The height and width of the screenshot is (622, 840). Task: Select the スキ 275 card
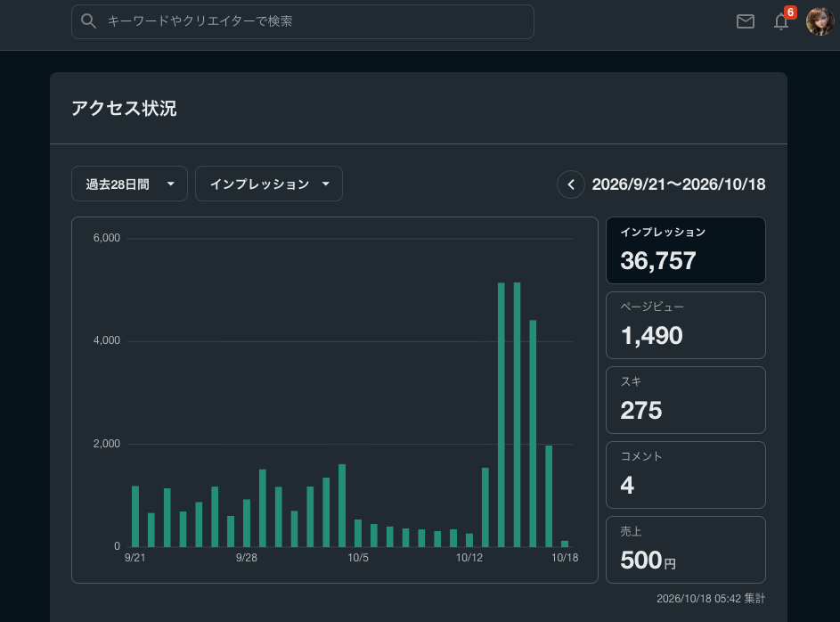point(686,400)
